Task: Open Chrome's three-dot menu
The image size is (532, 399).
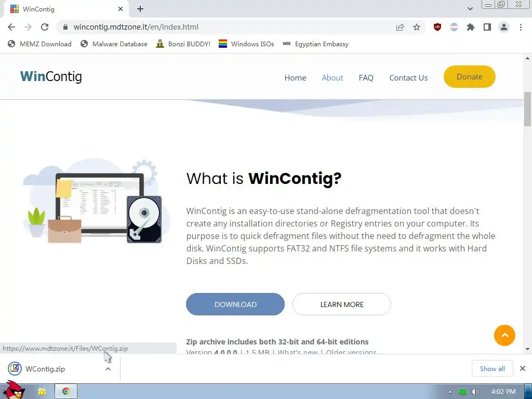Action: point(521,27)
